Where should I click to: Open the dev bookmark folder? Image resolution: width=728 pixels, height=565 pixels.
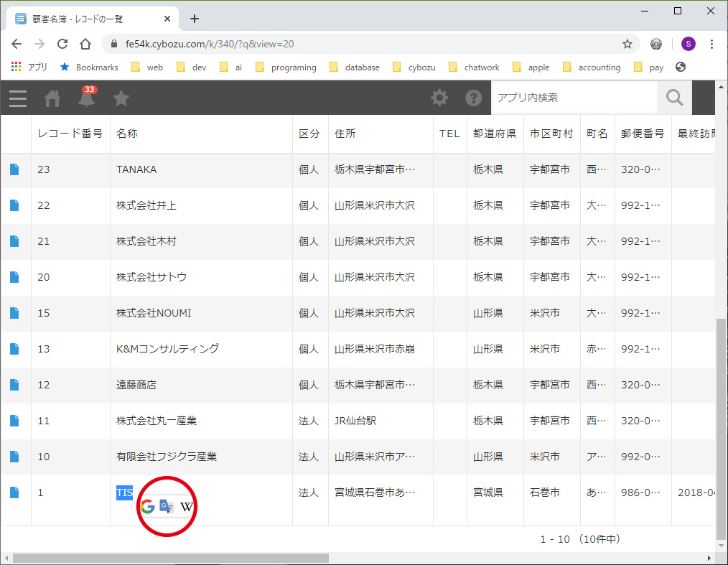tap(191, 67)
